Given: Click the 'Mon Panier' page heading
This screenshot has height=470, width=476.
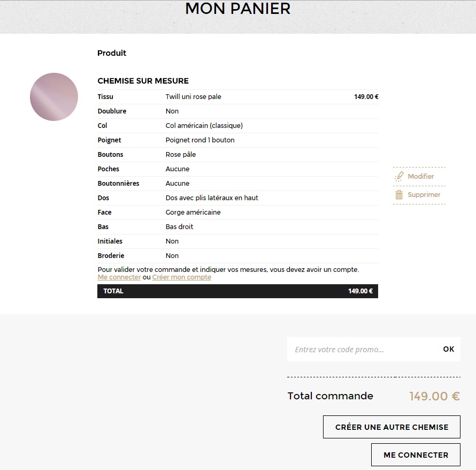Looking at the screenshot, I should (237, 9).
